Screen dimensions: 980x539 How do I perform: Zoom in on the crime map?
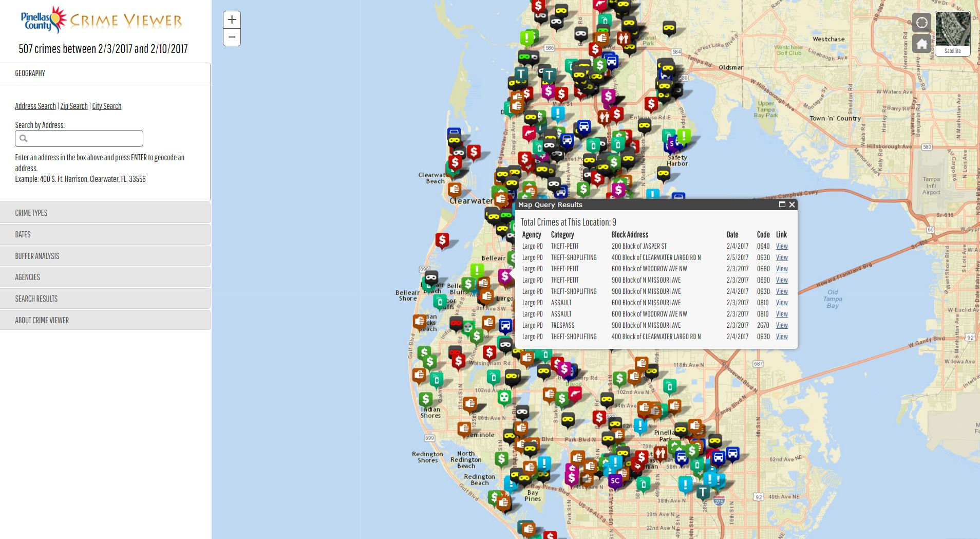click(x=232, y=20)
